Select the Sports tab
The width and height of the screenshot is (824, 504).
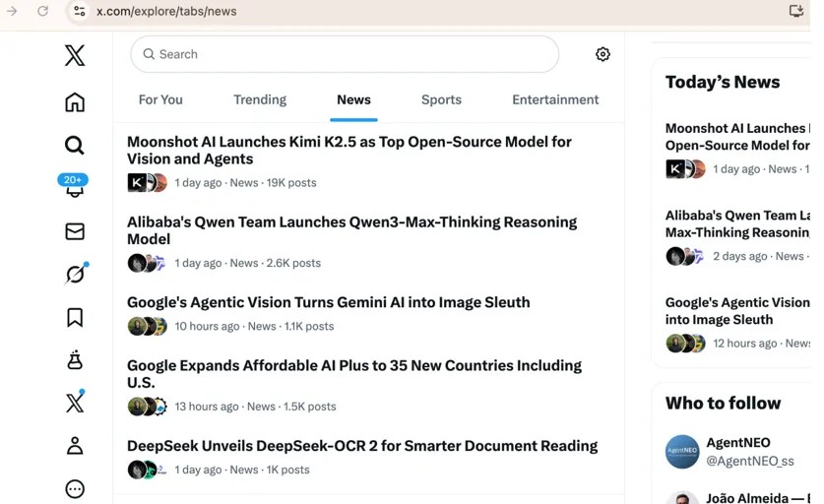(441, 99)
